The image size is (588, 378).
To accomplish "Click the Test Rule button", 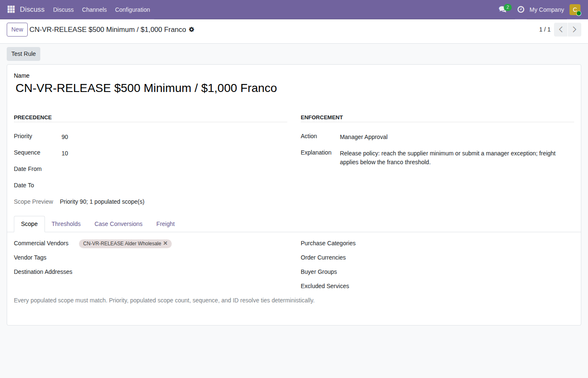I will click(24, 54).
